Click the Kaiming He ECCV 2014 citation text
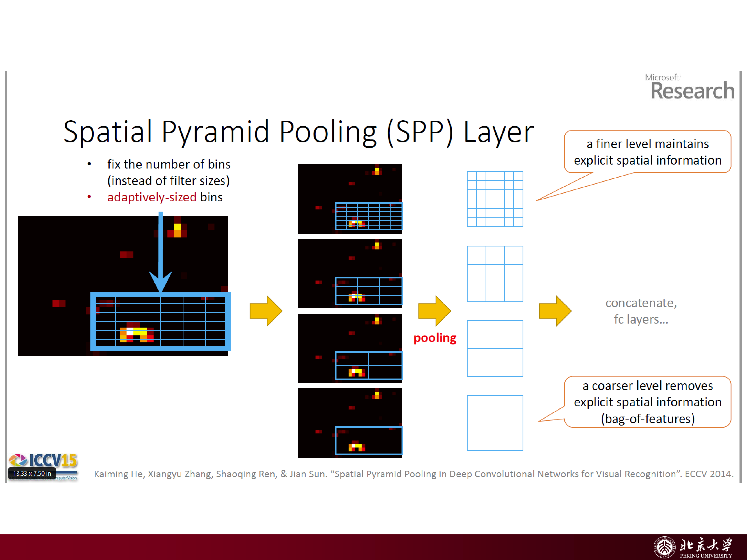Screen dimensions: 747x560 (414, 474)
